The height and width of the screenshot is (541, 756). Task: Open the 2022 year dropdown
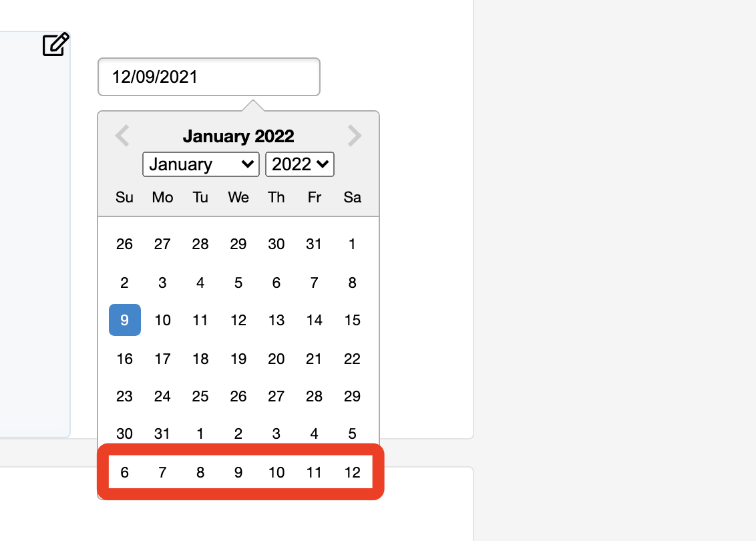point(299,164)
